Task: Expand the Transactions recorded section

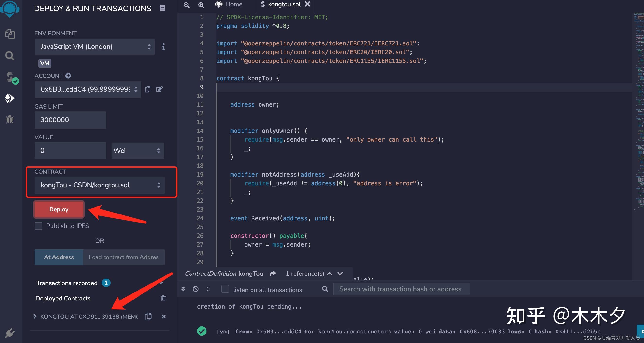Action: [161, 283]
